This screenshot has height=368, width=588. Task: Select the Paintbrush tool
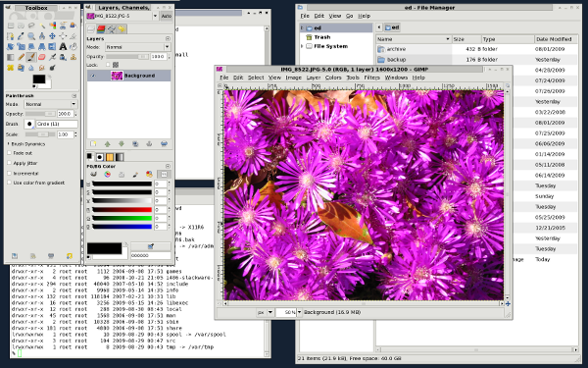click(31, 57)
